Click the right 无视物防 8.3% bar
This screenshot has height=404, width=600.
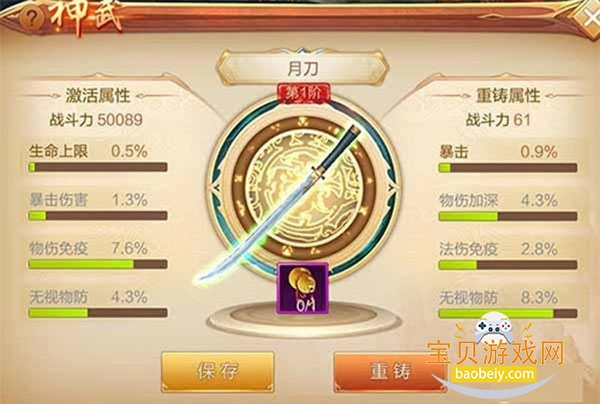(508, 314)
